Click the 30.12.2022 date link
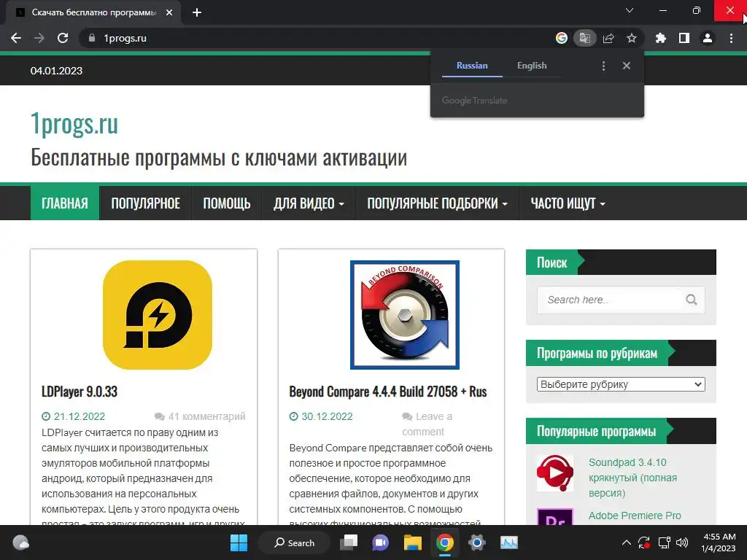This screenshot has height=560, width=747. click(327, 416)
